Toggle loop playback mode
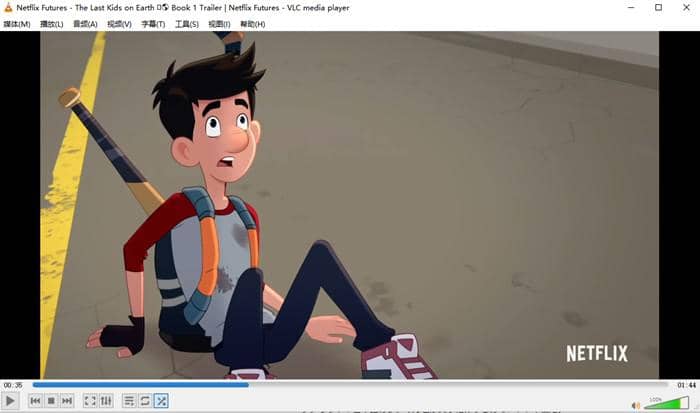The image size is (700, 413). 145,401
